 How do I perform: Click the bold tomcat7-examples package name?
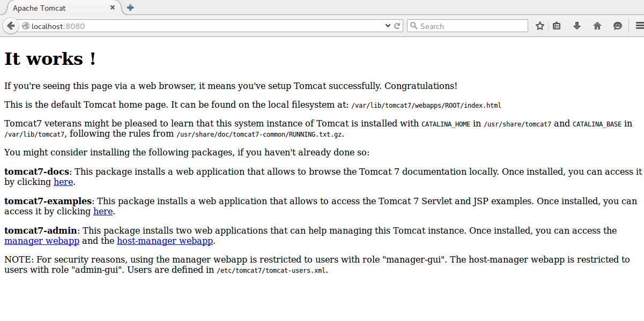(48, 201)
